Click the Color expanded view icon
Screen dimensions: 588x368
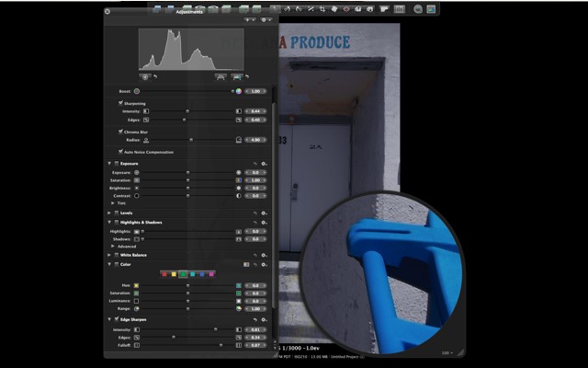coord(246,264)
